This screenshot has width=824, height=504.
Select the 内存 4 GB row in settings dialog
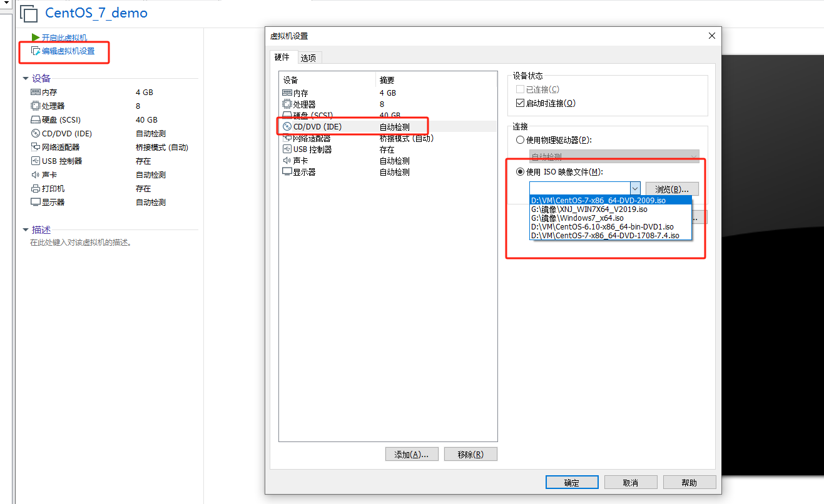tap(388, 93)
